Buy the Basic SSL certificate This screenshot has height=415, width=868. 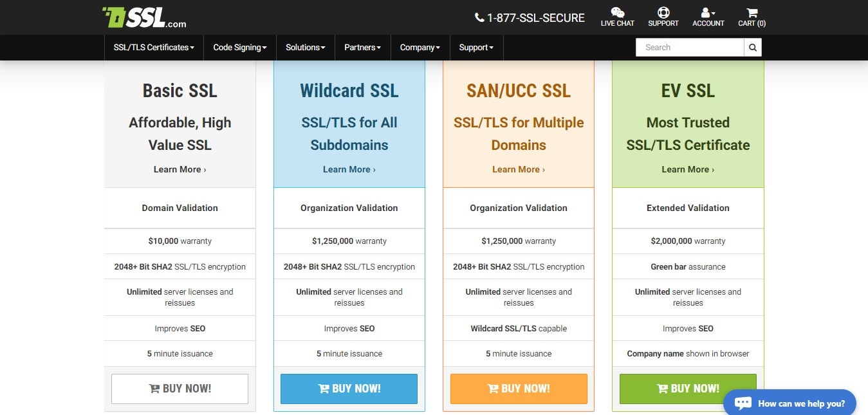click(180, 389)
